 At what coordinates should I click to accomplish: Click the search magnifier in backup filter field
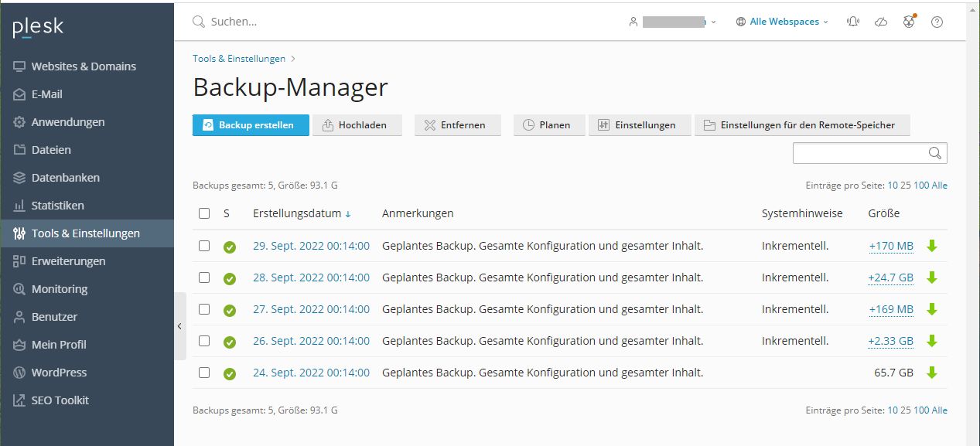pos(935,153)
